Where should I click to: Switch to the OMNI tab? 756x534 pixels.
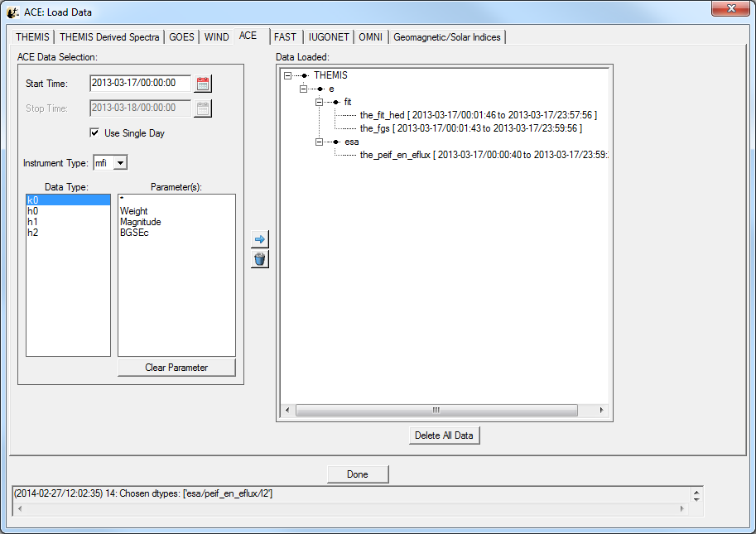[370, 37]
